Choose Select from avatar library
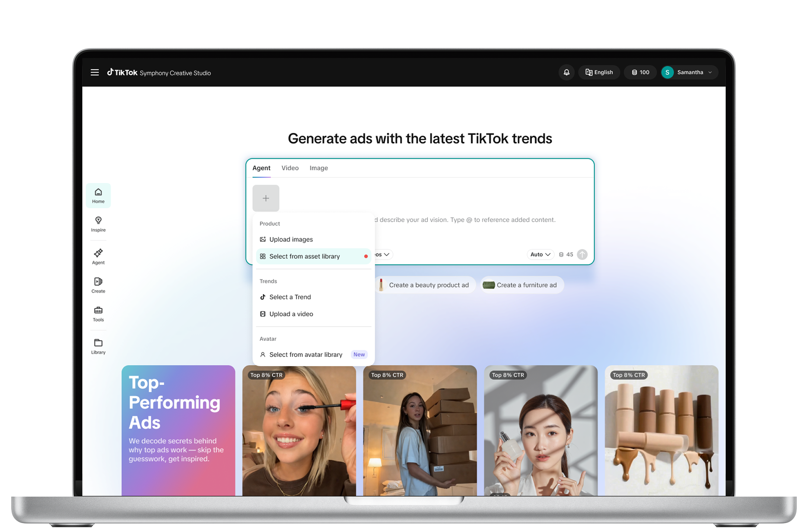Viewport: 808px width, 532px height. click(x=314, y=355)
